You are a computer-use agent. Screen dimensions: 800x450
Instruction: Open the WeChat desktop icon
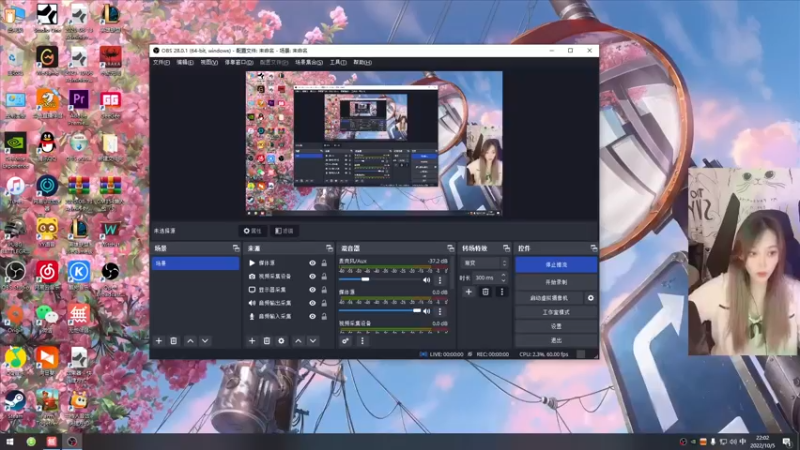click(47, 315)
